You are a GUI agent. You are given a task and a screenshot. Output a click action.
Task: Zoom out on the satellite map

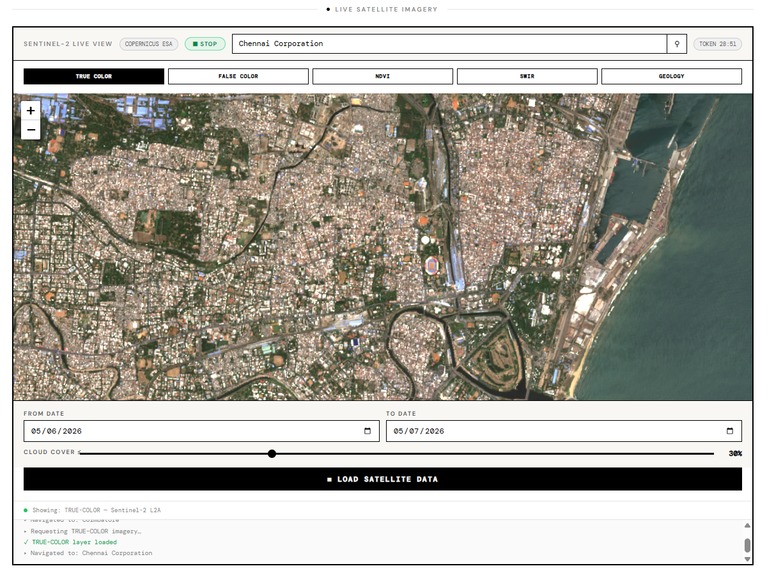(31, 130)
